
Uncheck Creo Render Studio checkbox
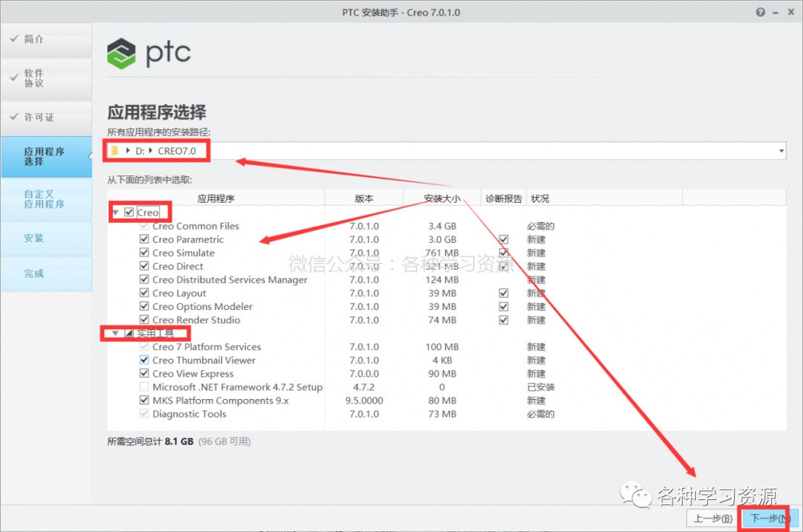(144, 319)
